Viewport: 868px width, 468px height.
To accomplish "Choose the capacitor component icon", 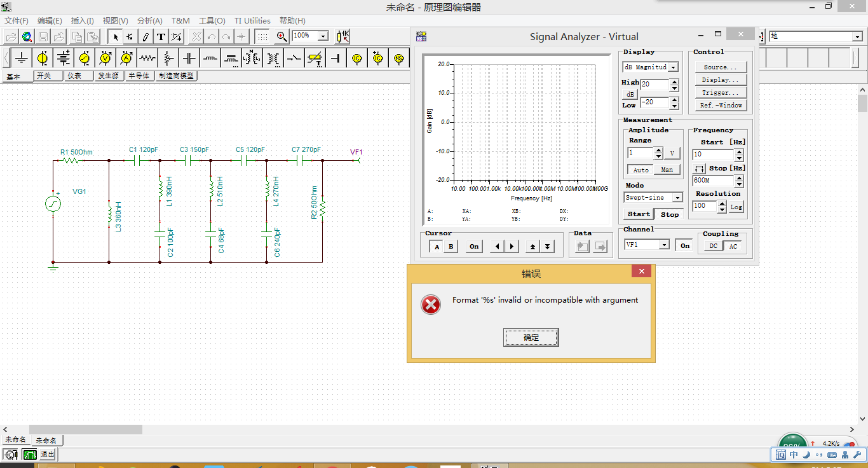I will (189, 59).
